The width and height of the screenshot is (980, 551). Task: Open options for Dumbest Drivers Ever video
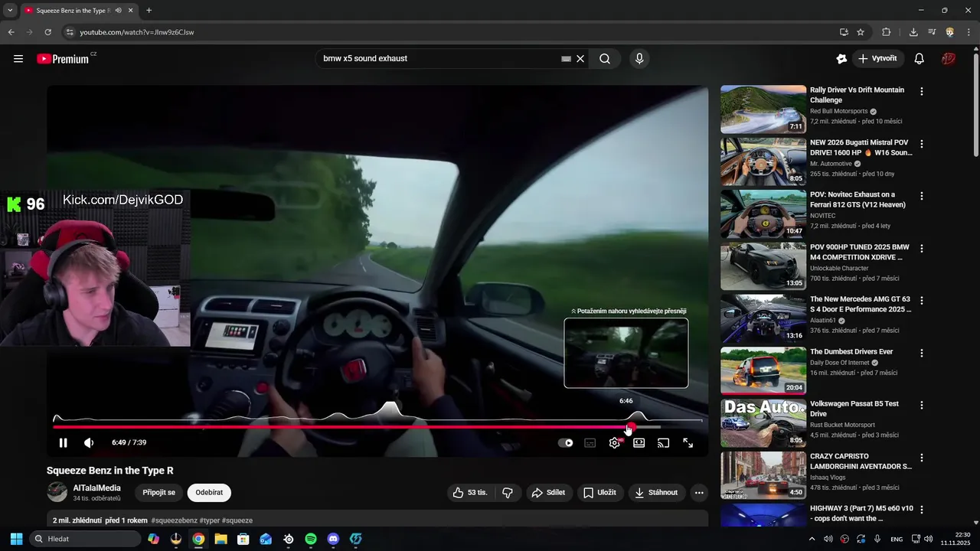[x=922, y=353]
